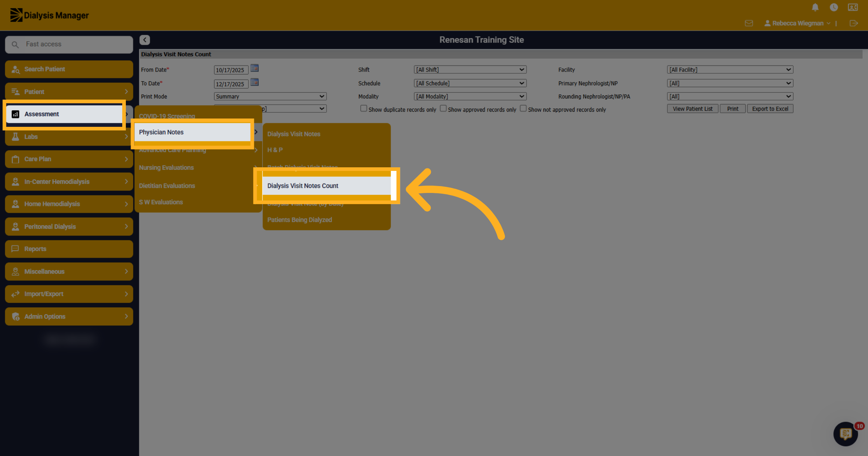The image size is (868, 456).
Task: Open the To Date calendar picker
Action: click(255, 82)
